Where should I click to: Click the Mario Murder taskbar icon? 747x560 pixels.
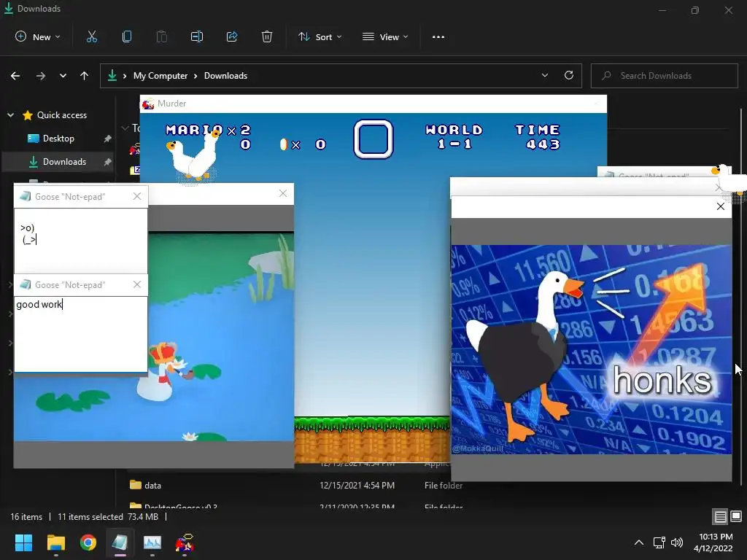tap(185, 542)
